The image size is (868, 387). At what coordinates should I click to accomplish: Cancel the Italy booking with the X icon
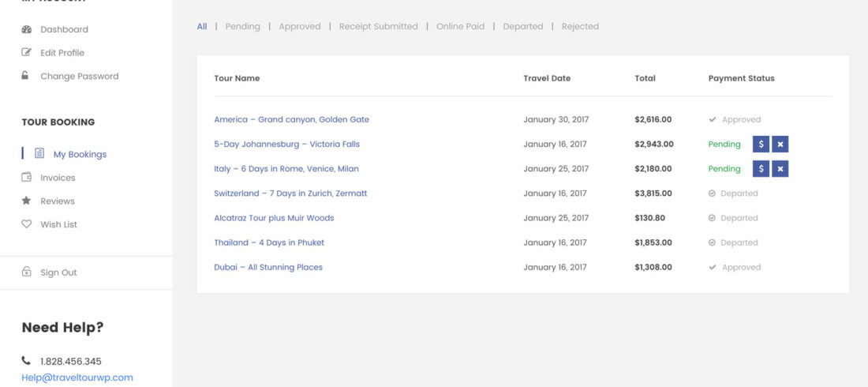coord(780,169)
